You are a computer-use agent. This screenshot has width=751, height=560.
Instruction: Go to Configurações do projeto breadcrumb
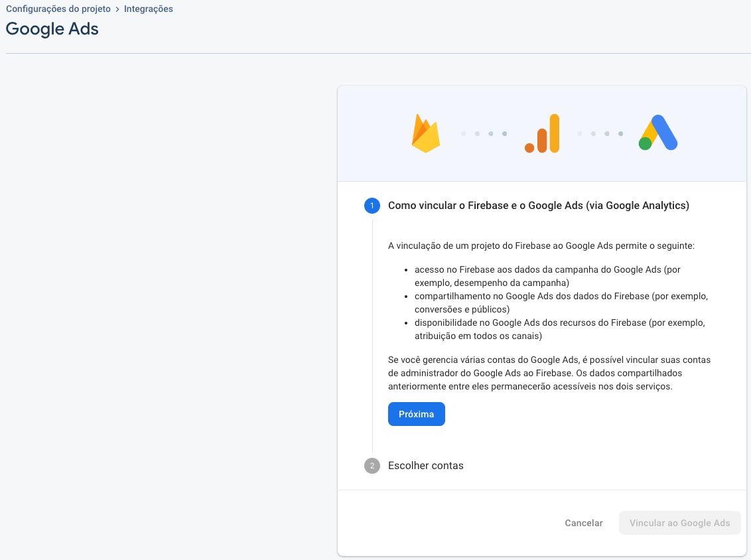tap(58, 9)
